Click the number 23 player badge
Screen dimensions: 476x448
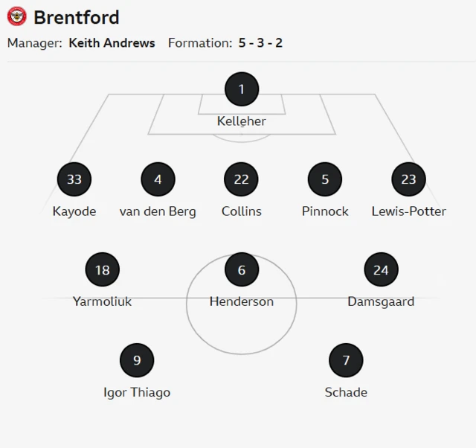tap(408, 179)
